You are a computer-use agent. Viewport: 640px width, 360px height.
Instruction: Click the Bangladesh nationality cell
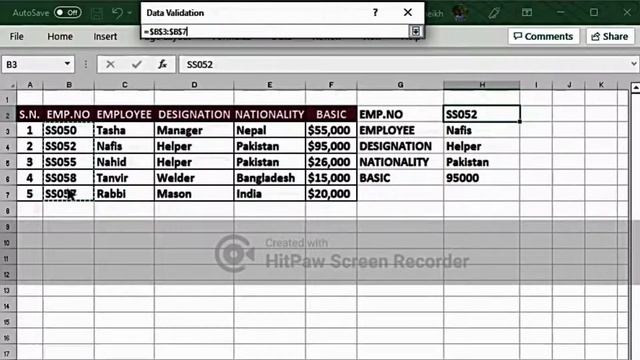pyautogui.click(x=269, y=178)
